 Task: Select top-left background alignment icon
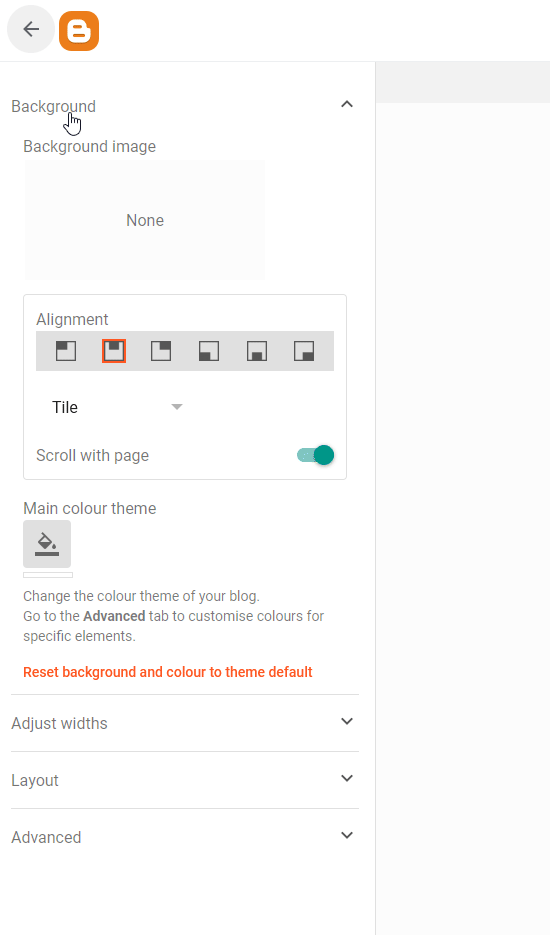66,351
